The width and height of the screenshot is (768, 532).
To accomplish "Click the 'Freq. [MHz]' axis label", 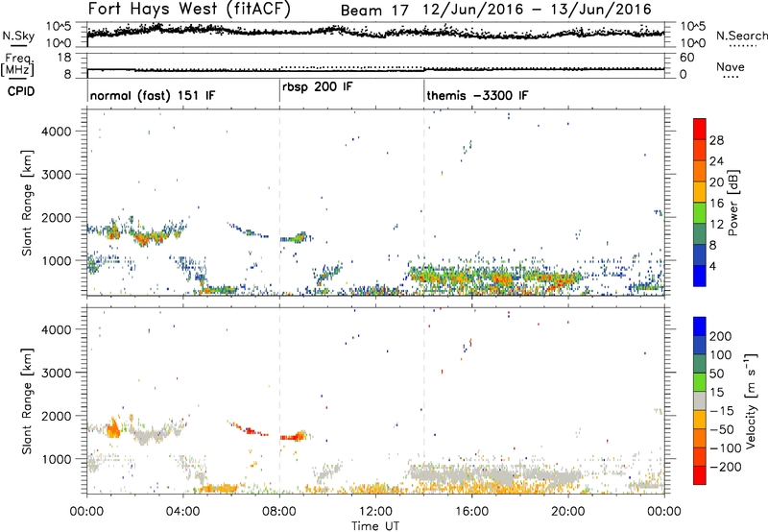I will pyautogui.click(x=18, y=65).
